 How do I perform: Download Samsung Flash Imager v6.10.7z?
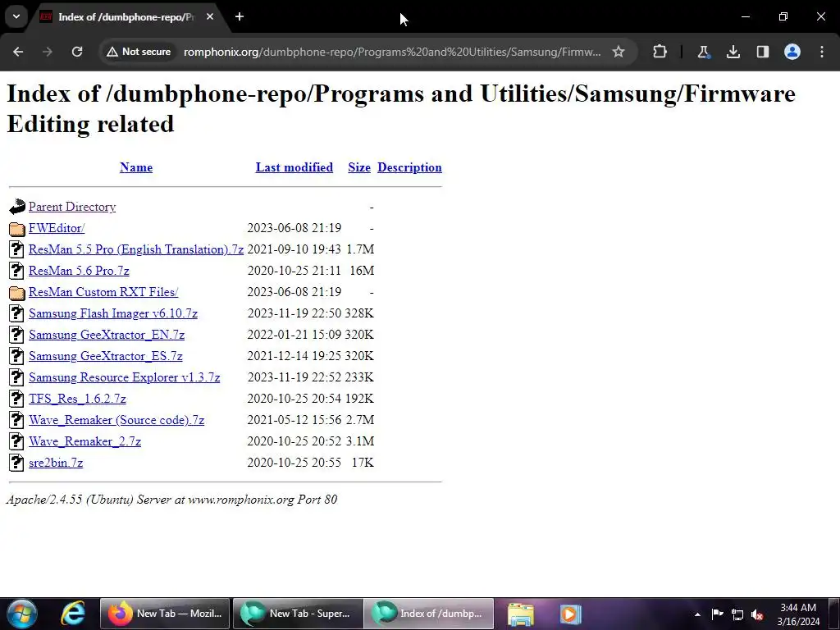(113, 313)
